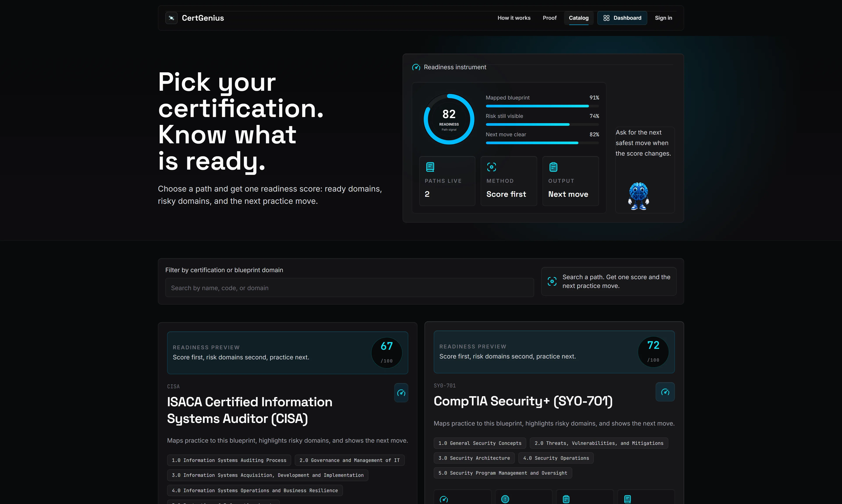Viewport: 842px width, 504px height.
Task: Select '4.0 Information Systems Operations and Business Resilience' tag
Action: (x=255, y=490)
